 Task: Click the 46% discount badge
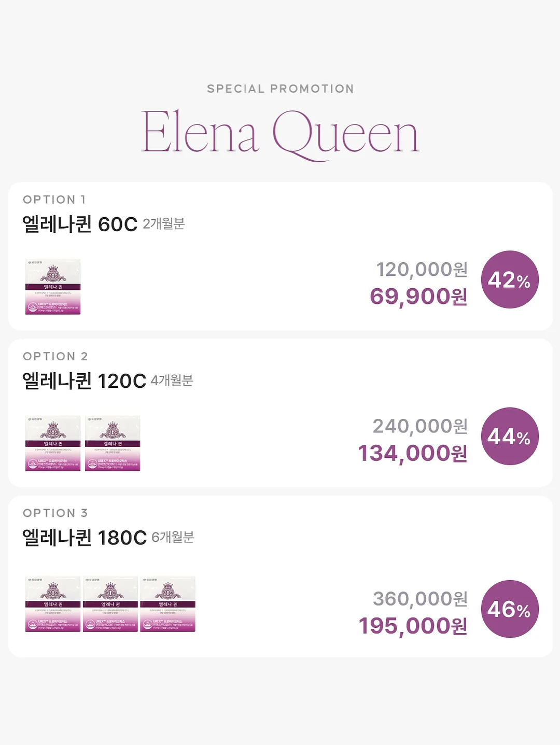[x=510, y=609]
